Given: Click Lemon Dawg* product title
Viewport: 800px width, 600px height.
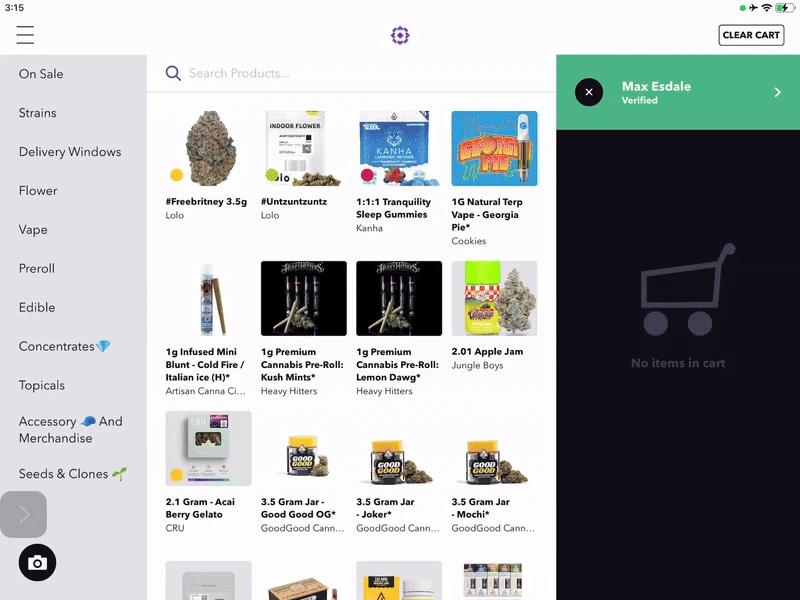Looking at the screenshot, I should tap(397, 364).
